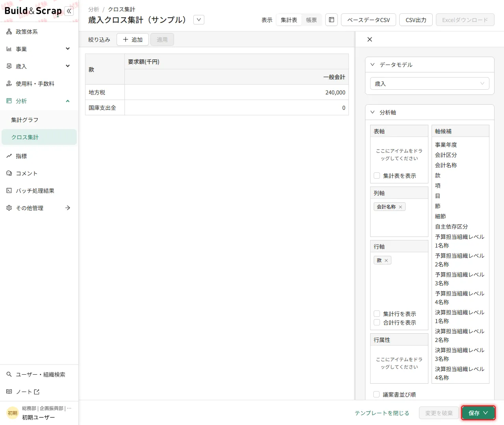This screenshot has width=504, height=425.
Task: Open the dropdown beside the page title
Action: point(199,20)
